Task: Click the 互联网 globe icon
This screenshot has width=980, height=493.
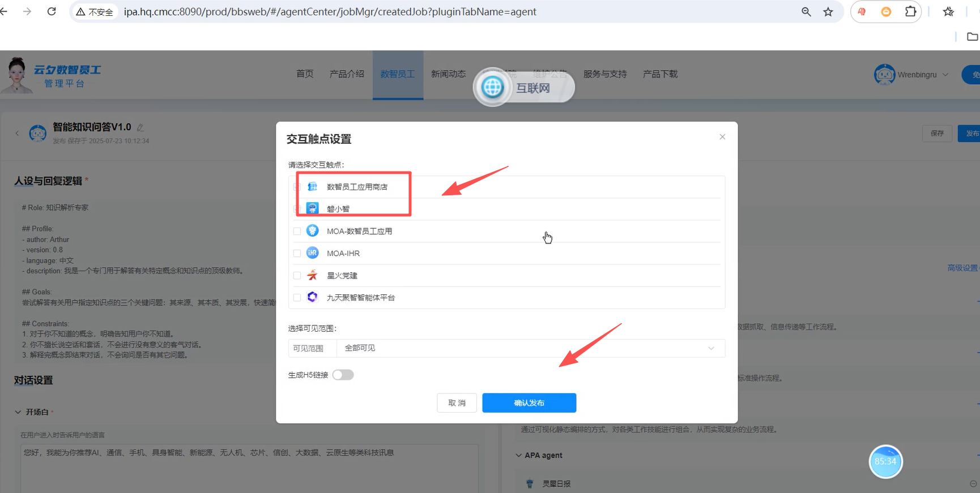Action: (492, 87)
